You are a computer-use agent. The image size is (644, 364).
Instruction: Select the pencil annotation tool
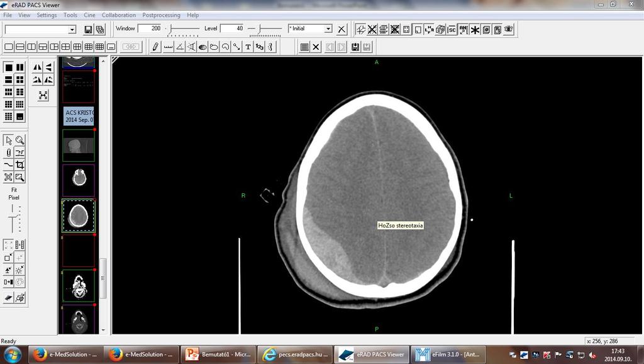[x=155, y=47]
